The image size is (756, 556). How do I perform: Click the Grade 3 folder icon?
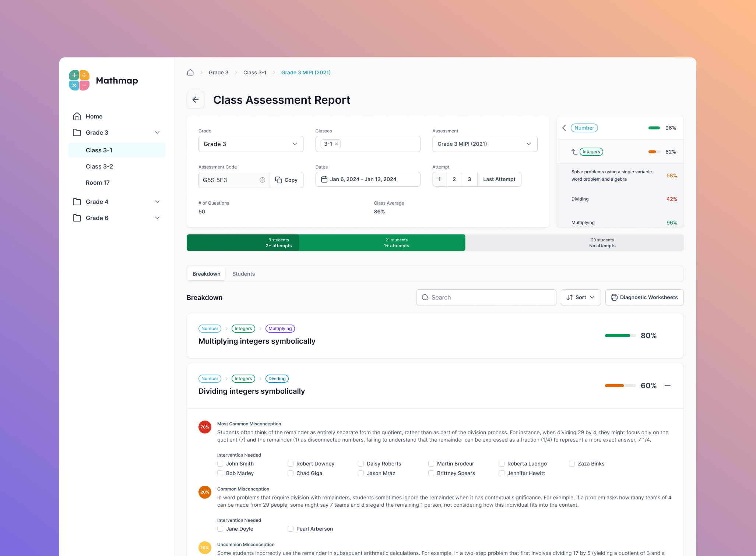pos(77,132)
